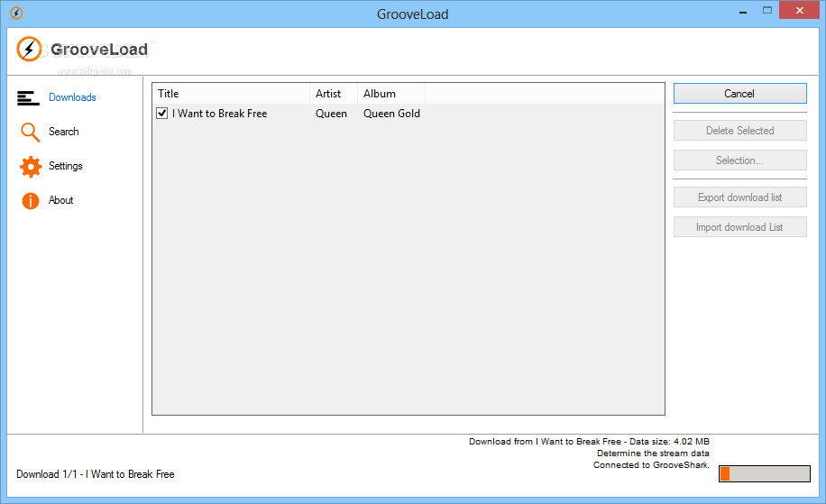Open the Downloads section

[x=72, y=97]
